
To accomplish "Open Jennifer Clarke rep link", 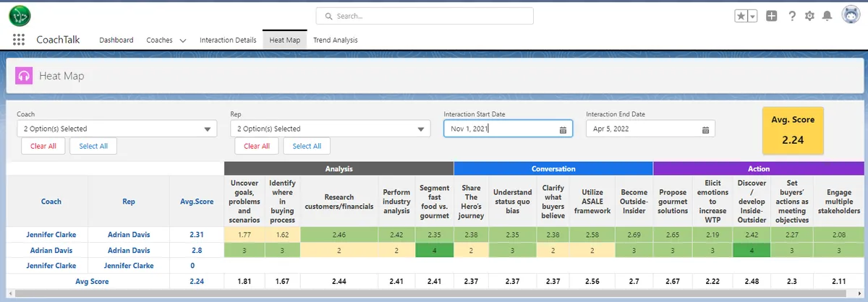I will pyautogui.click(x=129, y=265).
